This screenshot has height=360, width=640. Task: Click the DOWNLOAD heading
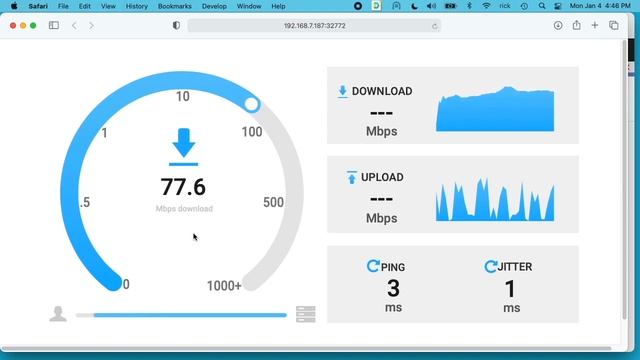pyautogui.click(x=382, y=91)
